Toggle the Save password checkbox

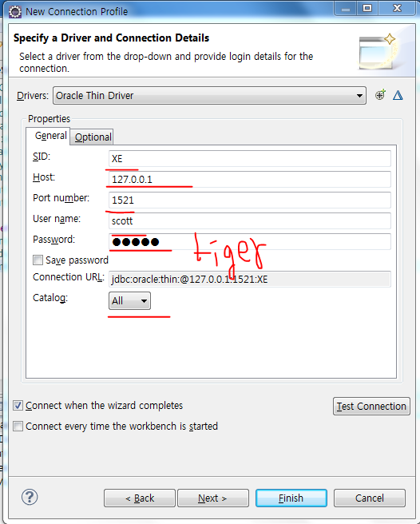click(x=38, y=260)
